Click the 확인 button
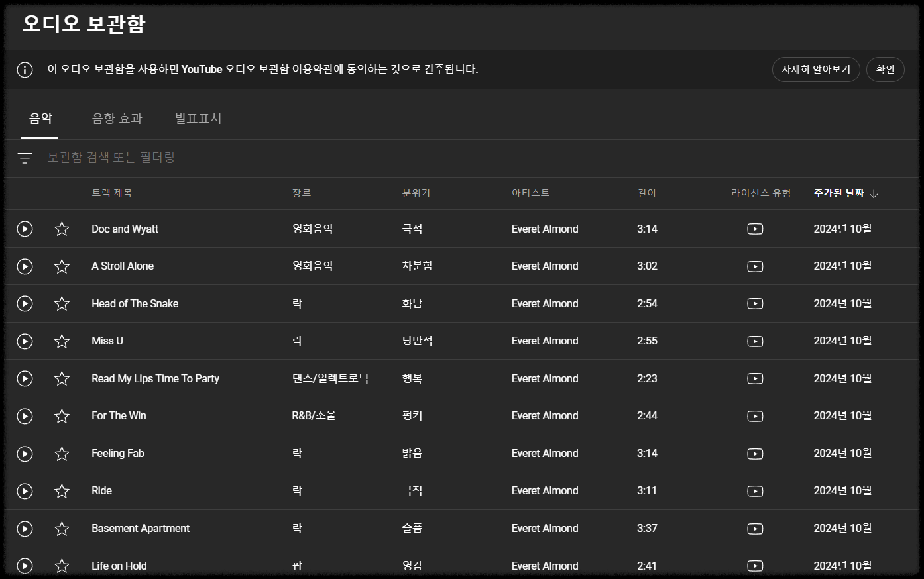Viewport: 924px width, 579px height. (x=885, y=70)
